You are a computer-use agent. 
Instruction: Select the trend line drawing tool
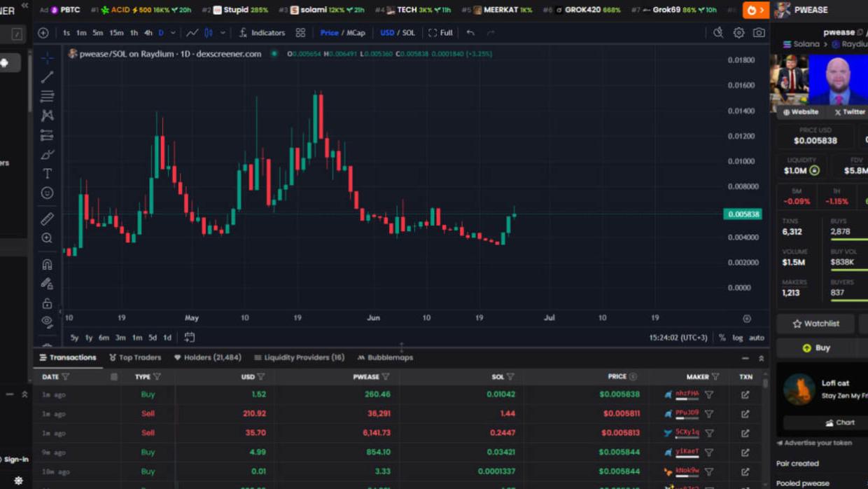tap(47, 77)
